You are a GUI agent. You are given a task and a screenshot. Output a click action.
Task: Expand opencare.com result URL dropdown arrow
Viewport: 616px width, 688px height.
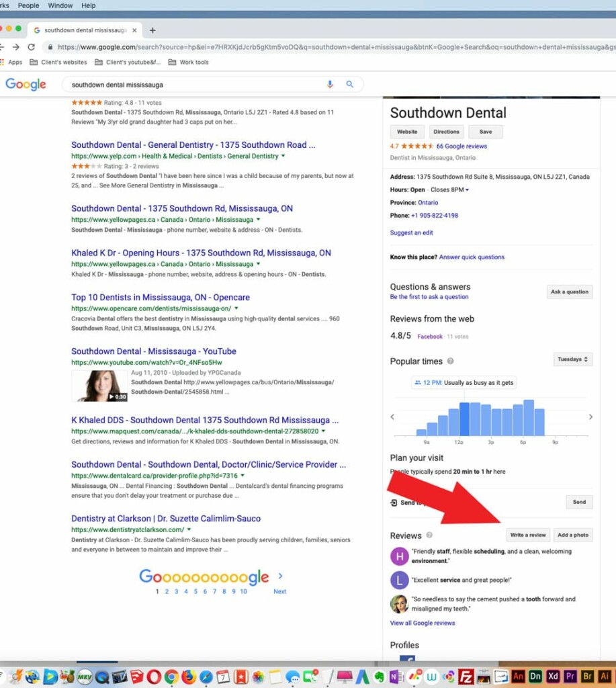point(236,308)
